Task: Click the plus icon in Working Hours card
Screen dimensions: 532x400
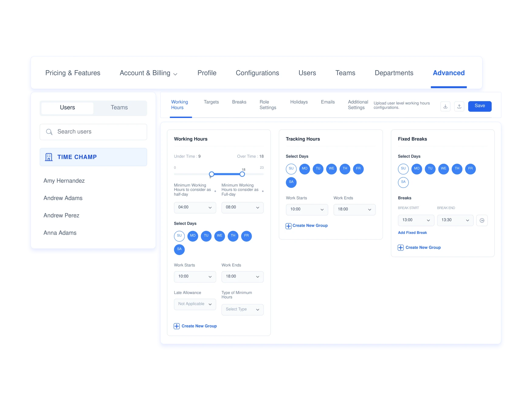Action: 177,326
